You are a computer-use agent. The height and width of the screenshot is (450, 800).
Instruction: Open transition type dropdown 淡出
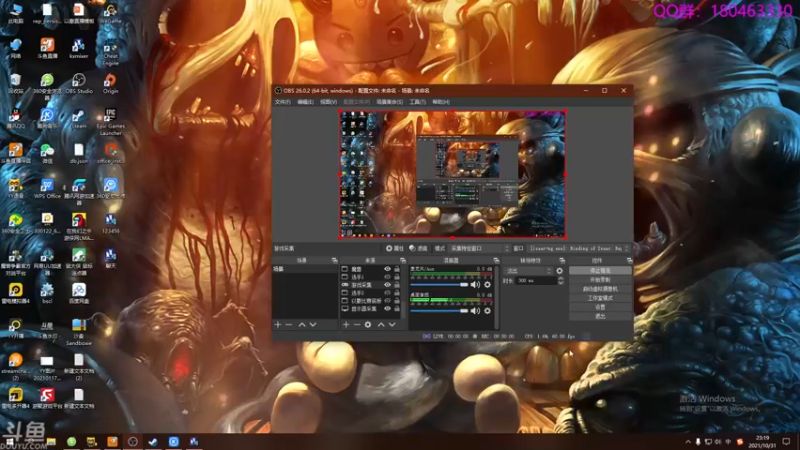tap(528, 271)
